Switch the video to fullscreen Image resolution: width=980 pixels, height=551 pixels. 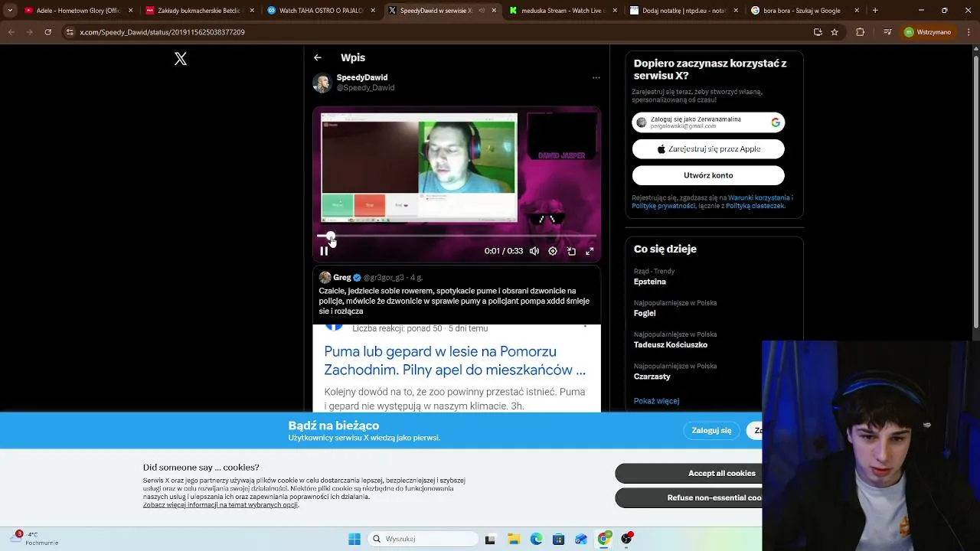[x=590, y=251]
